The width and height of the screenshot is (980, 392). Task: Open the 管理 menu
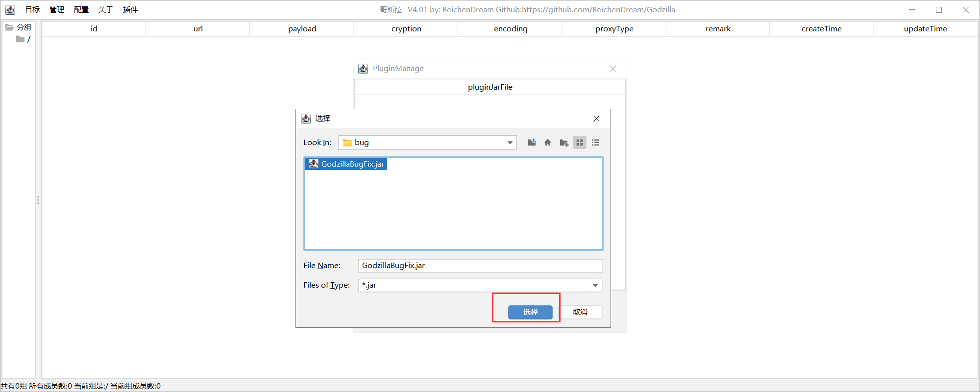[x=57, y=10]
